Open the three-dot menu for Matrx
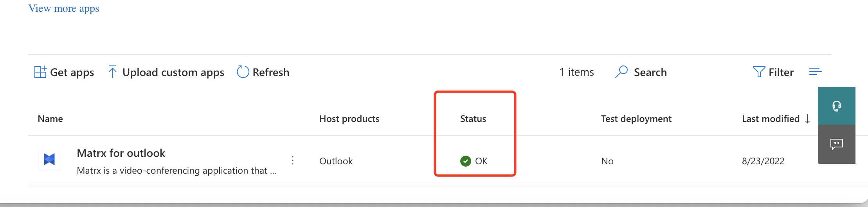The width and height of the screenshot is (868, 207). [293, 160]
